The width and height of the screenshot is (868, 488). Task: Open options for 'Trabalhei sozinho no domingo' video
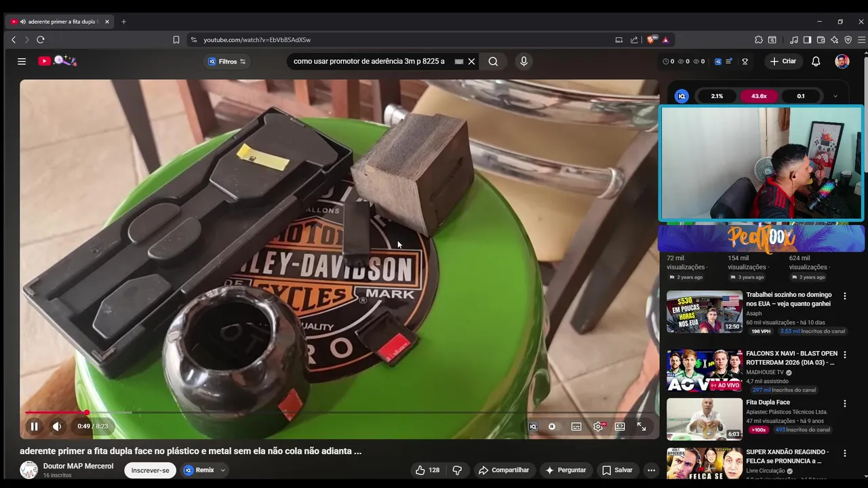(844, 296)
